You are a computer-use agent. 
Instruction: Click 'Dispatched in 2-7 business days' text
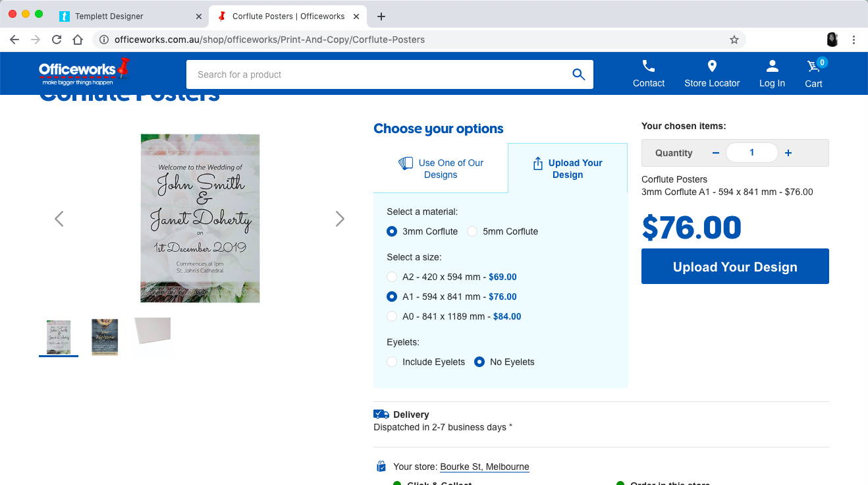coord(443,427)
